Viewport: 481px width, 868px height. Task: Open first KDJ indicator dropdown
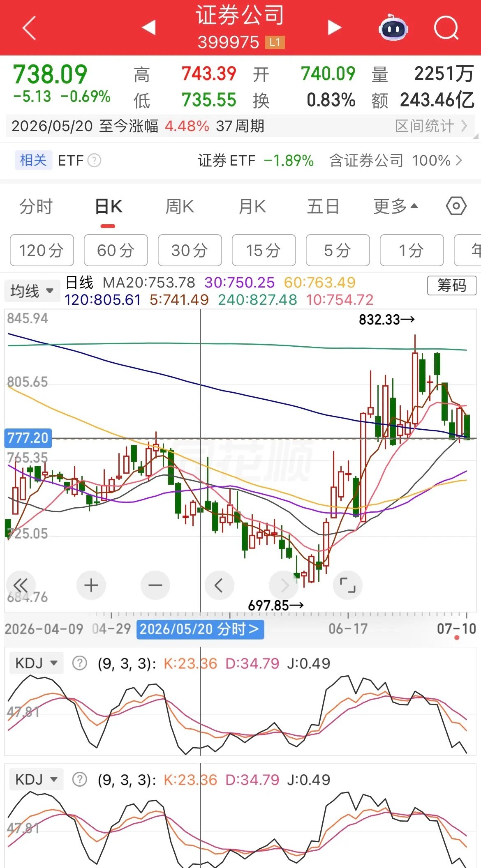coord(36,663)
